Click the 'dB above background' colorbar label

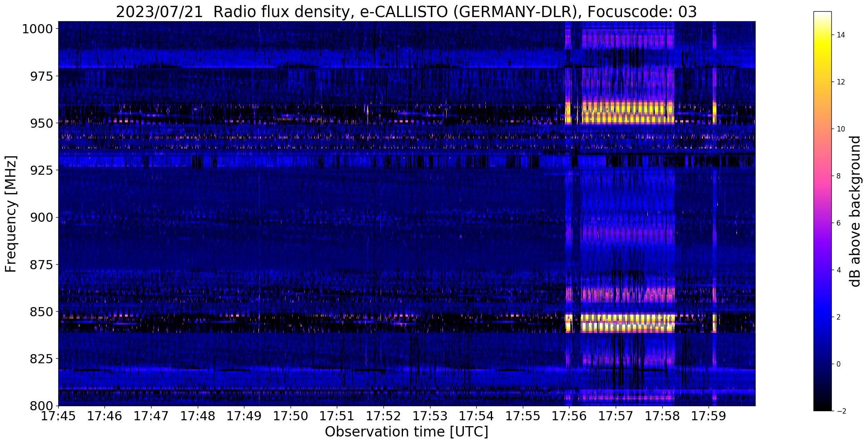[x=856, y=211]
